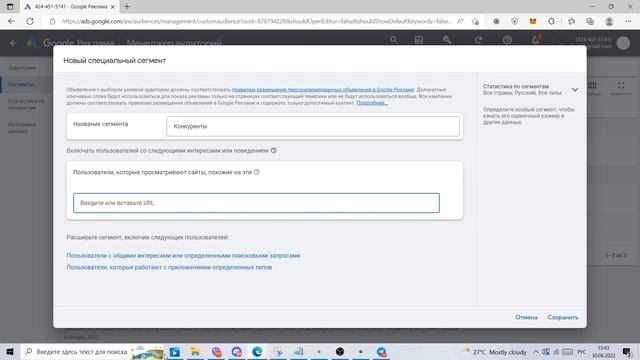The height and width of the screenshot is (360, 640).
Task: Click the Введите или вставьте URL field
Action: [256, 203]
